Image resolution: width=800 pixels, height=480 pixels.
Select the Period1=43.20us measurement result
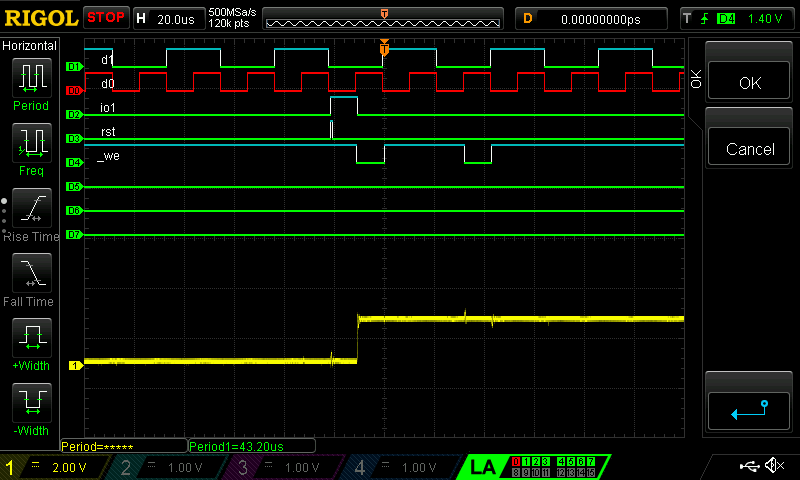coord(250,446)
